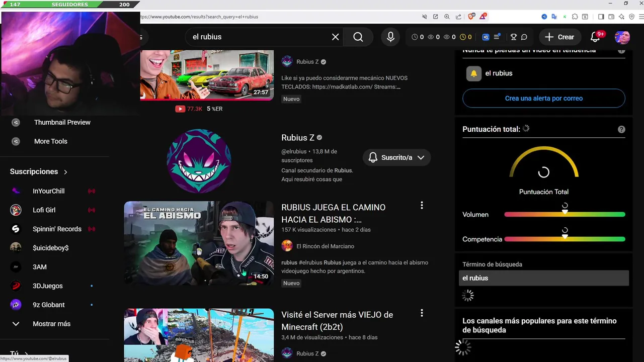
Task: Click the Rubius Z channel avatar logo
Action: (199, 161)
